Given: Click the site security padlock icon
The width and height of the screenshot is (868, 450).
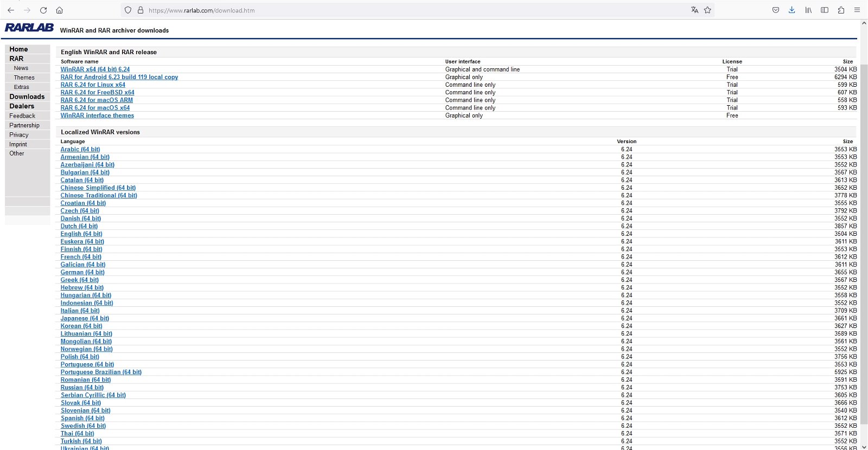Looking at the screenshot, I should click(x=141, y=10).
